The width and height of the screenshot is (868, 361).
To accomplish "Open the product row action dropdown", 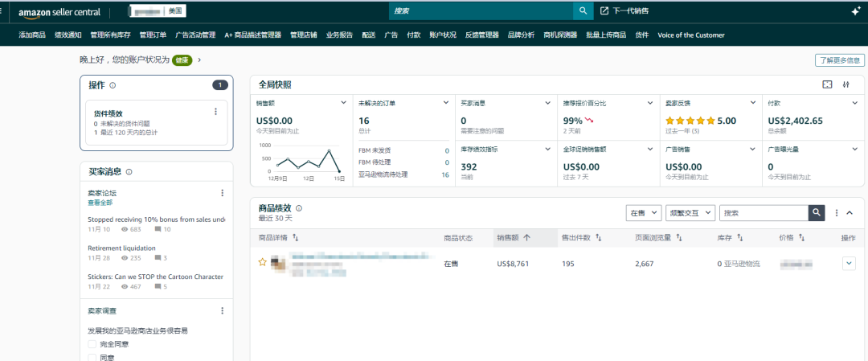I will pos(849,264).
